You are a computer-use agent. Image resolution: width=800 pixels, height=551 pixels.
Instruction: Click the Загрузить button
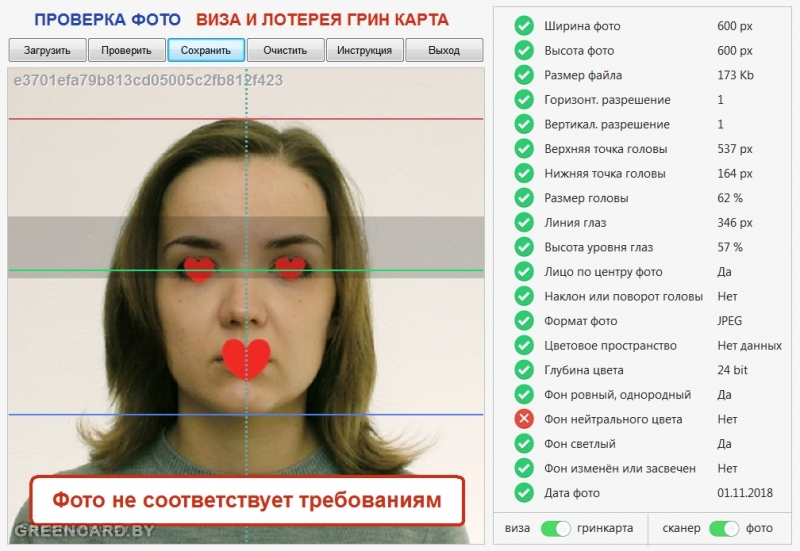[x=47, y=50]
